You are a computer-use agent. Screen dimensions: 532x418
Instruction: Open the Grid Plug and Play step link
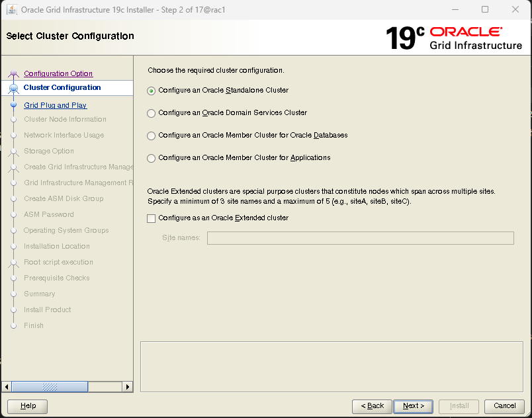point(56,105)
